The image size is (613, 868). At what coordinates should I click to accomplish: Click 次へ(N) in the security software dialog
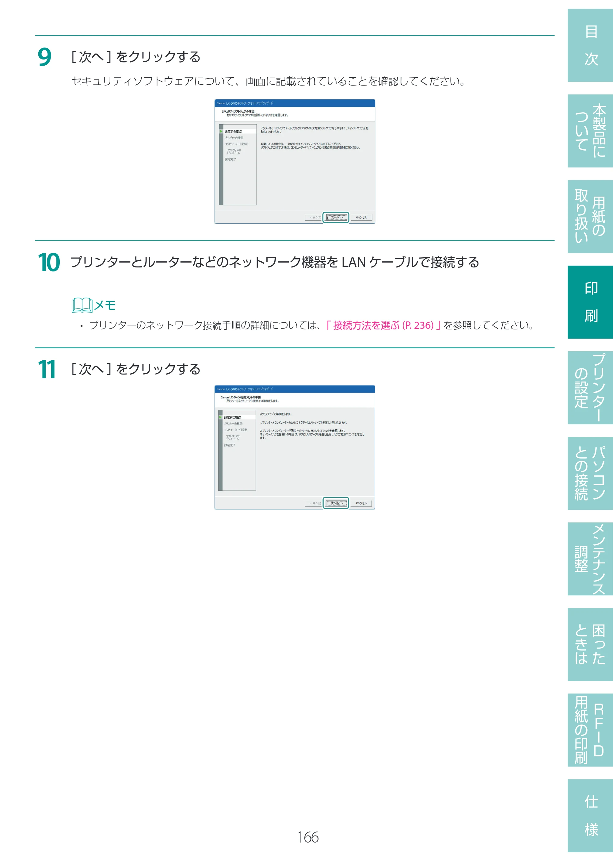[336, 217]
